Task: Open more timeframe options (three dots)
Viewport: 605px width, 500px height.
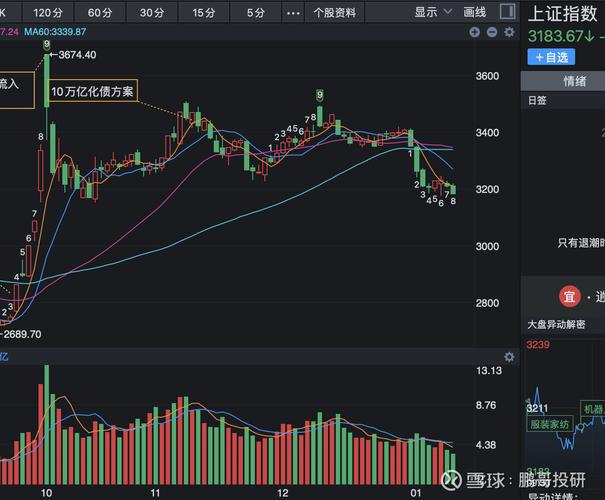Action: click(293, 13)
